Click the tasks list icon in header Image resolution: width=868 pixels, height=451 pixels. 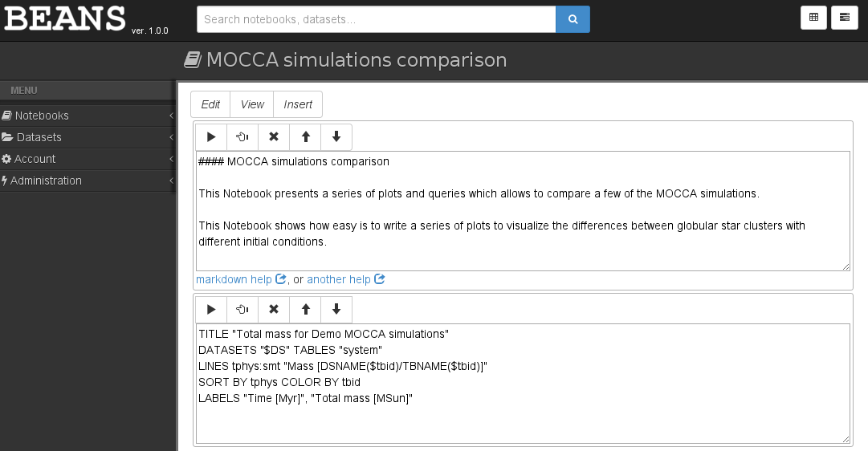point(845,17)
